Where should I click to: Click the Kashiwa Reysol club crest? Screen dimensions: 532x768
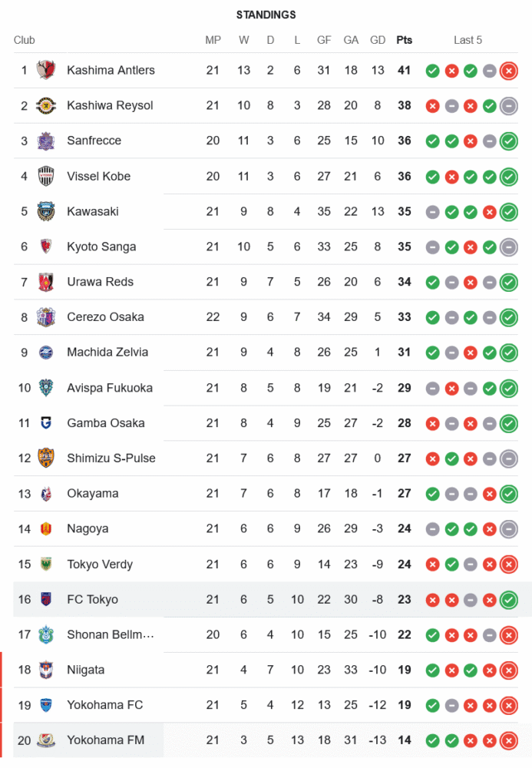coord(46,106)
